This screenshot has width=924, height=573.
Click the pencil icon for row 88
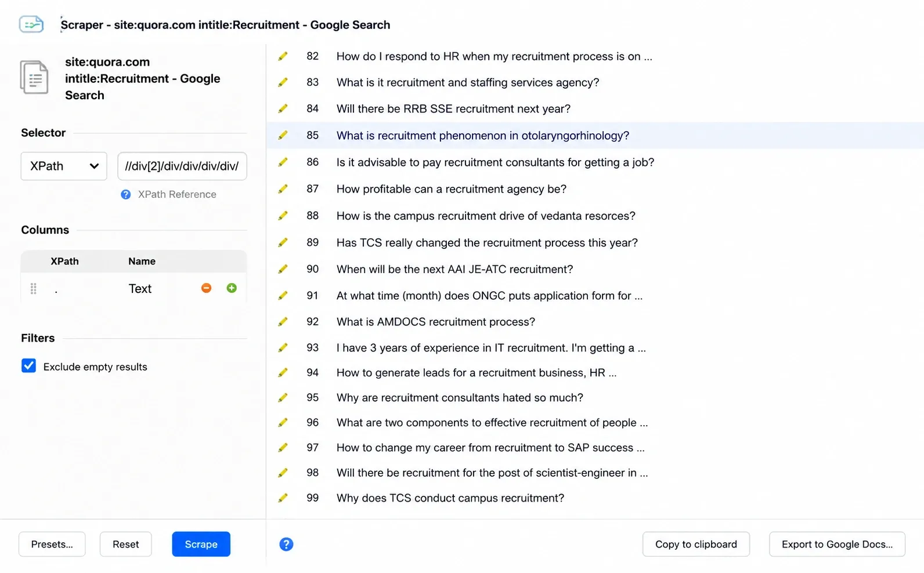[x=283, y=216]
